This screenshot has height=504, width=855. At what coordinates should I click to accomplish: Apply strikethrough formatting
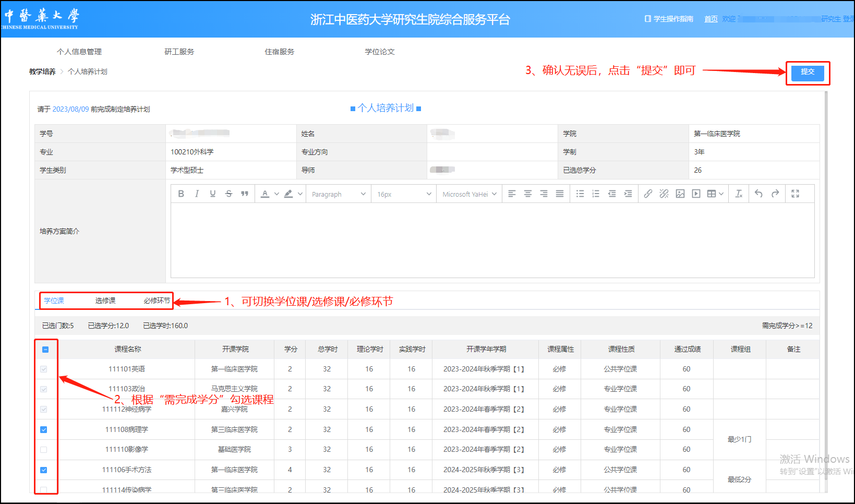(228, 194)
